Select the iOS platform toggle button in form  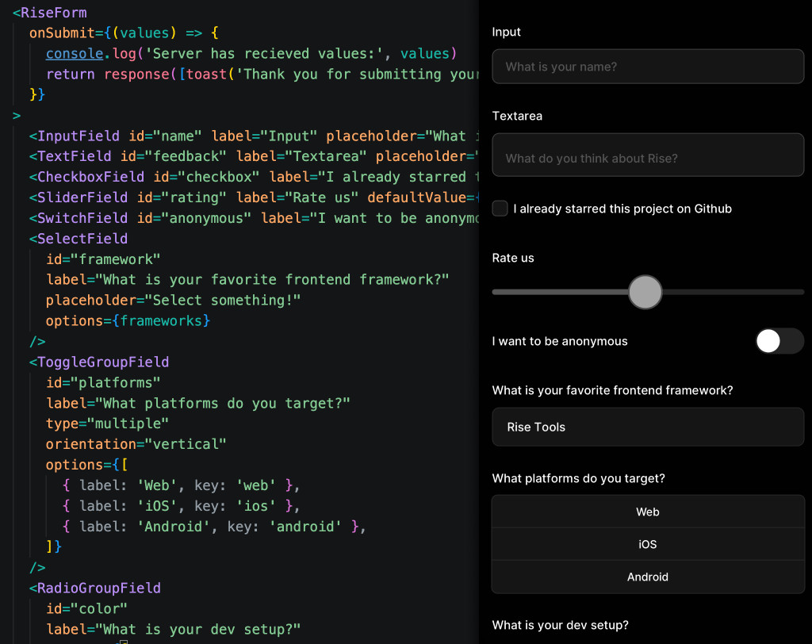[x=648, y=545]
